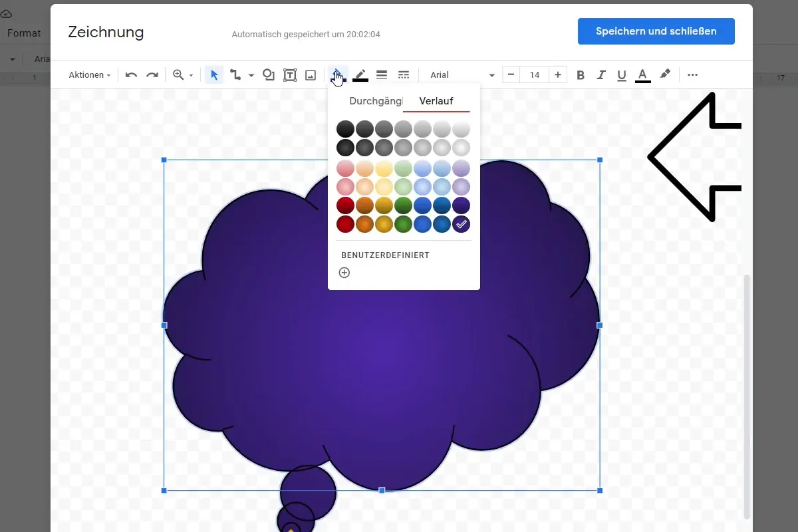Open the Aktionen dropdown menu
Viewport: 798px width, 532px height.
[90, 75]
